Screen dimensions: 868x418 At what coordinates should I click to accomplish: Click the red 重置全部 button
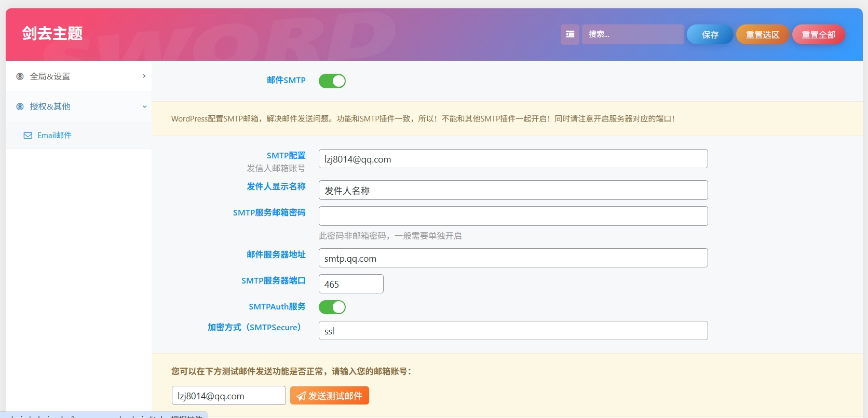[x=818, y=35]
